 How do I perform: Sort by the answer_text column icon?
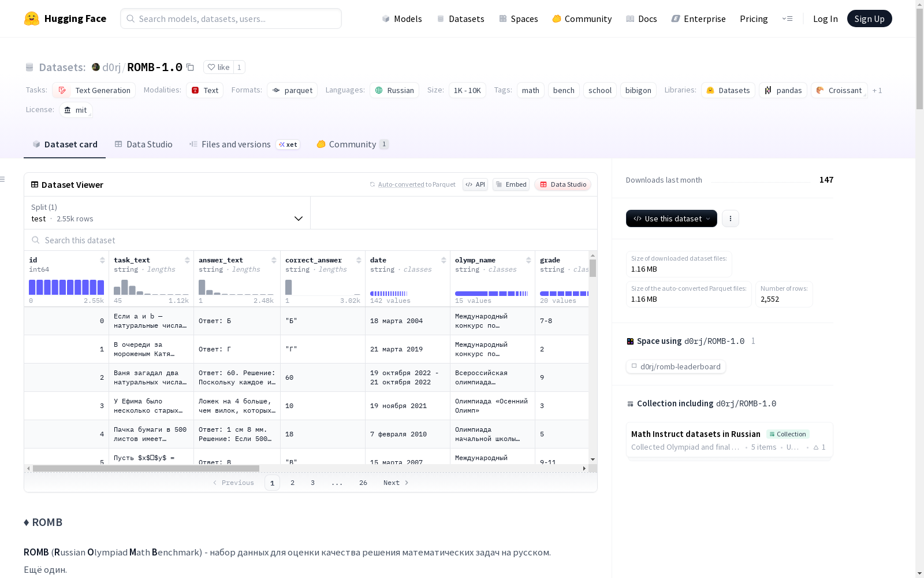(274, 260)
